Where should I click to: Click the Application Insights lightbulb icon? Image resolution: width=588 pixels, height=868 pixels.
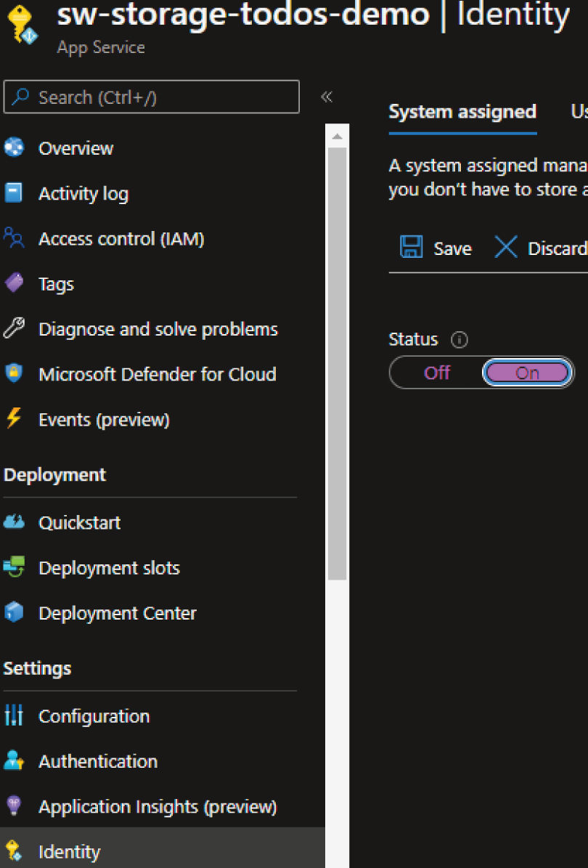(x=13, y=806)
